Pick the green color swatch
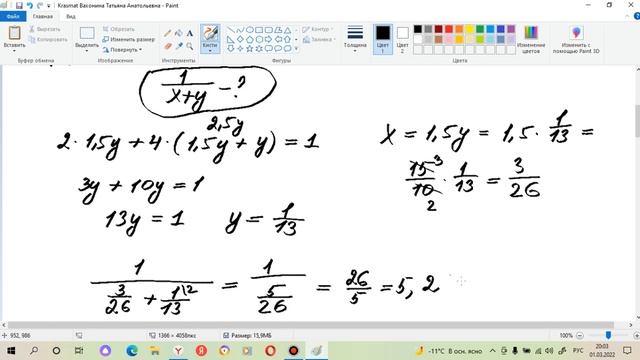This screenshot has height=360, width=640. pyautogui.click(x=480, y=29)
